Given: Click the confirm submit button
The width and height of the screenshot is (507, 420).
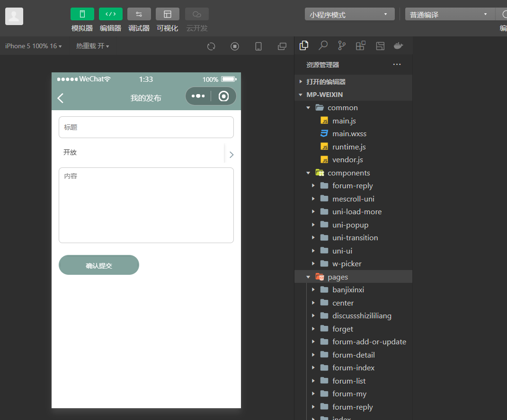Looking at the screenshot, I should (x=99, y=265).
